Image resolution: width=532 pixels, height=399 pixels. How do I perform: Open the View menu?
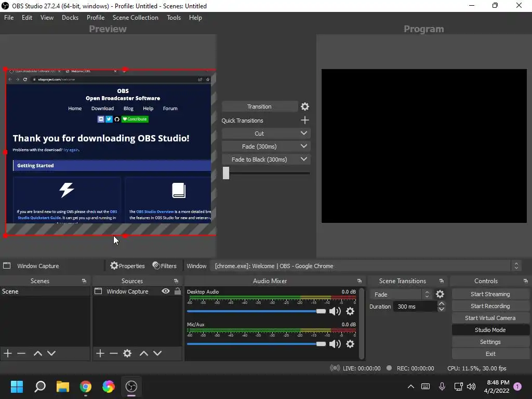[x=47, y=18]
